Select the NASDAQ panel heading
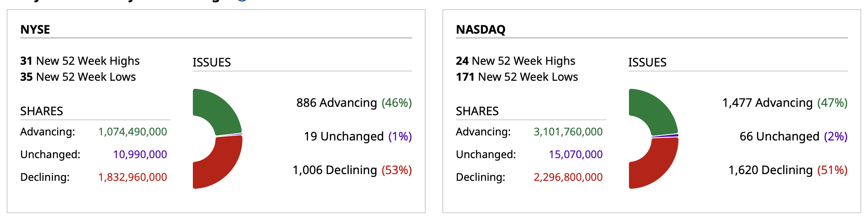 [x=481, y=29]
